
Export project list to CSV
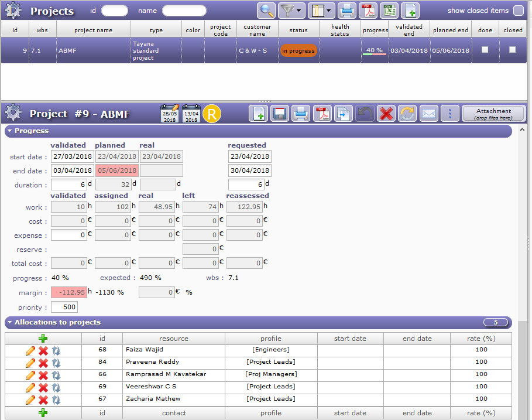(389, 11)
